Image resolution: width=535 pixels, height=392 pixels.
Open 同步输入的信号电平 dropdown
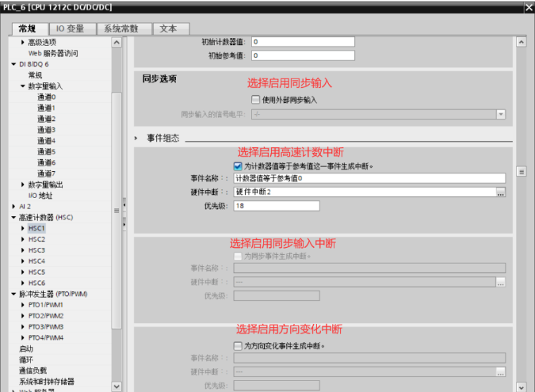point(500,114)
